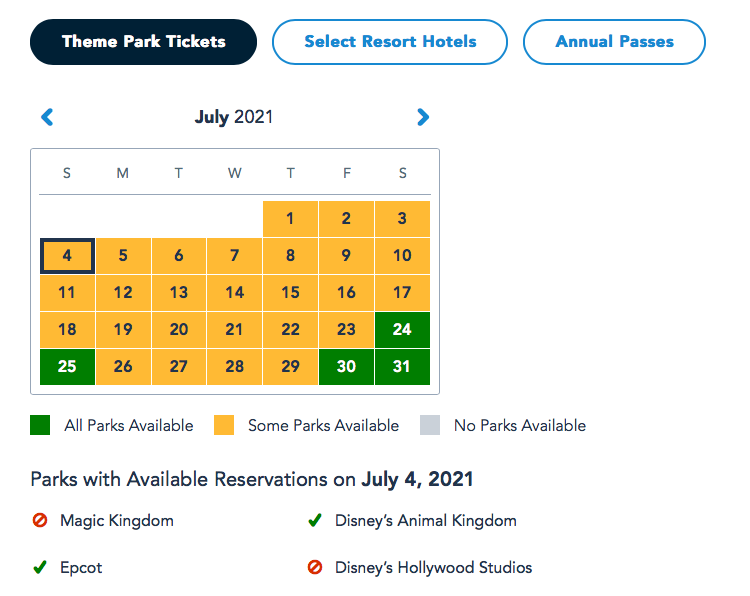Click the July 2021 month heading

234,118
